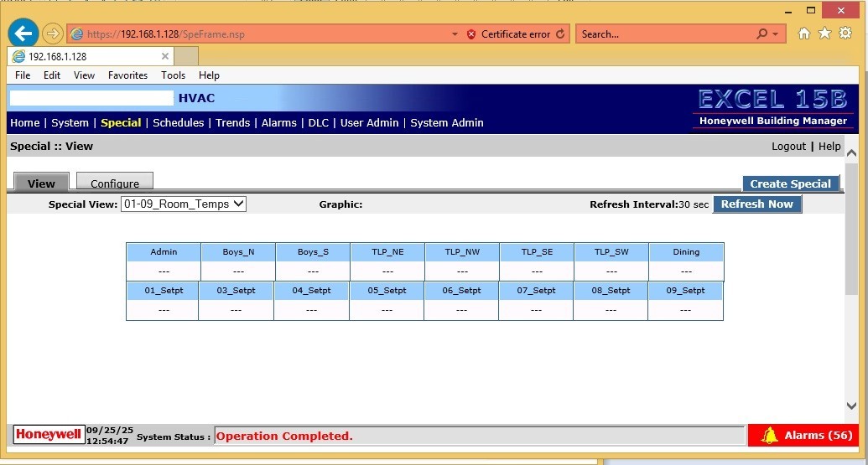Open the browser Tools gear icon
The width and height of the screenshot is (868, 465).
[845, 34]
